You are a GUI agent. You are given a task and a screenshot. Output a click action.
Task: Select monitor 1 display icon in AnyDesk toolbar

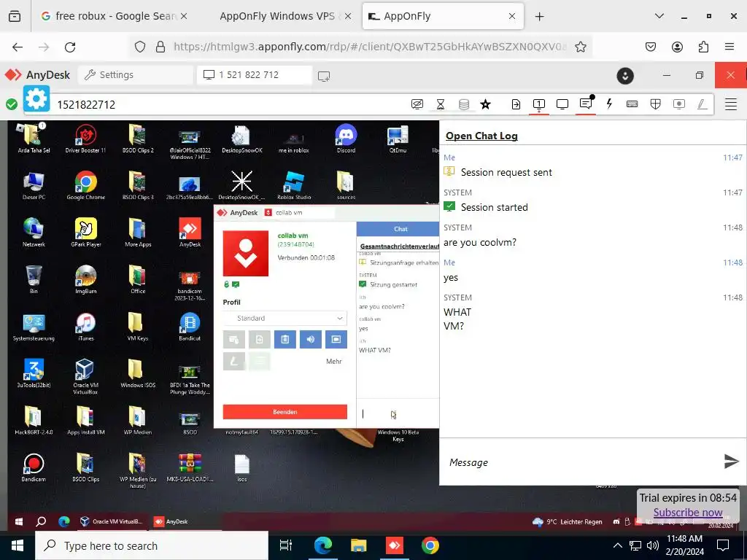pos(539,104)
